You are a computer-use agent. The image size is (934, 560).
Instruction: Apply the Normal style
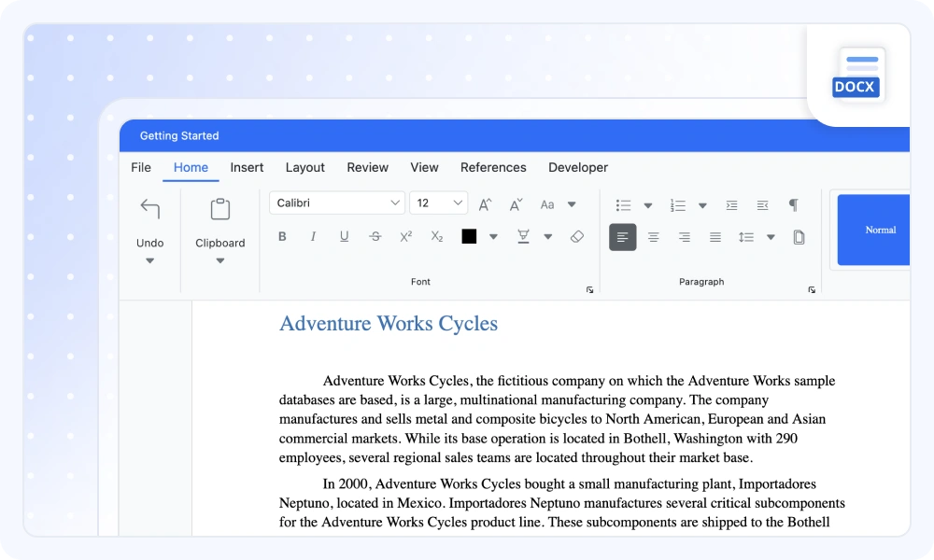click(874, 230)
